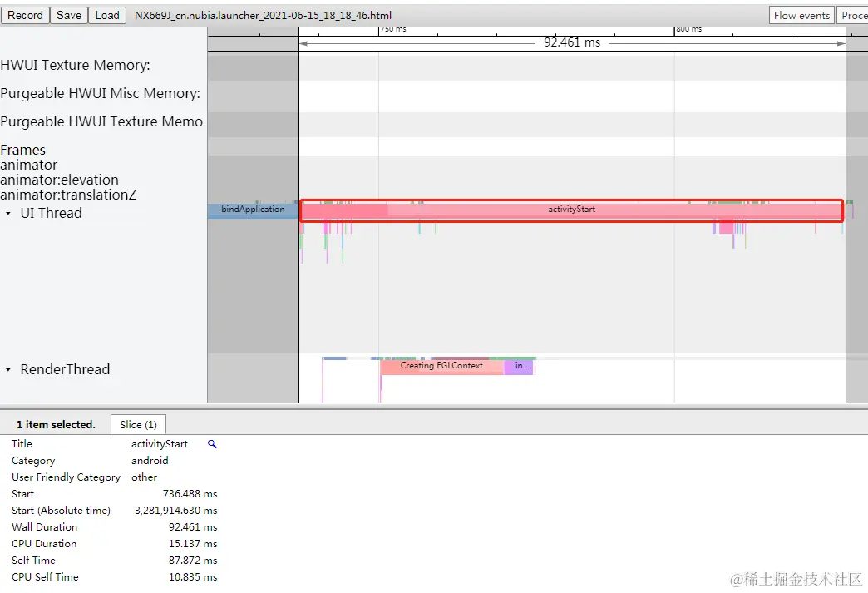This screenshot has width=868, height=593.
Task: Collapse the RenderThread track
Action: pos(8,369)
